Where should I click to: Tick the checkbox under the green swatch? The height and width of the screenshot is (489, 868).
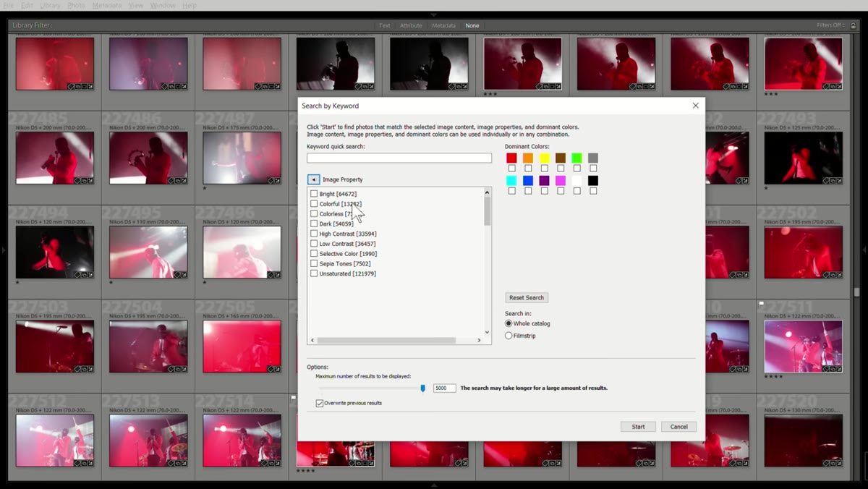click(x=576, y=169)
